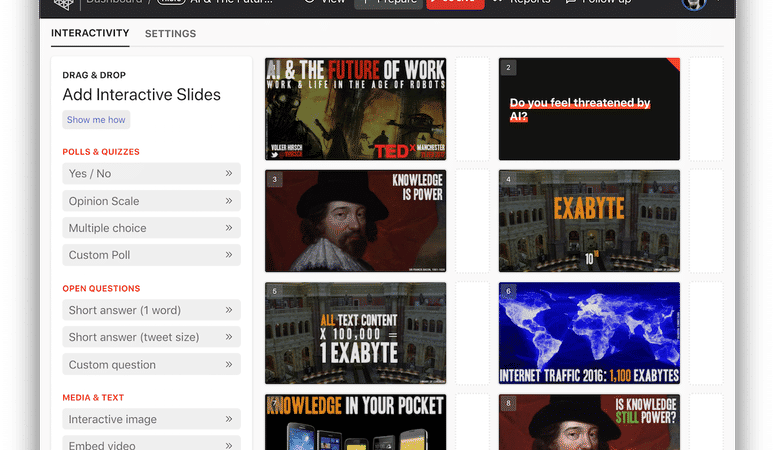Click the Prepare button in the top bar
Image resolution: width=775 pixels, height=450 pixels.
pyautogui.click(x=388, y=2)
